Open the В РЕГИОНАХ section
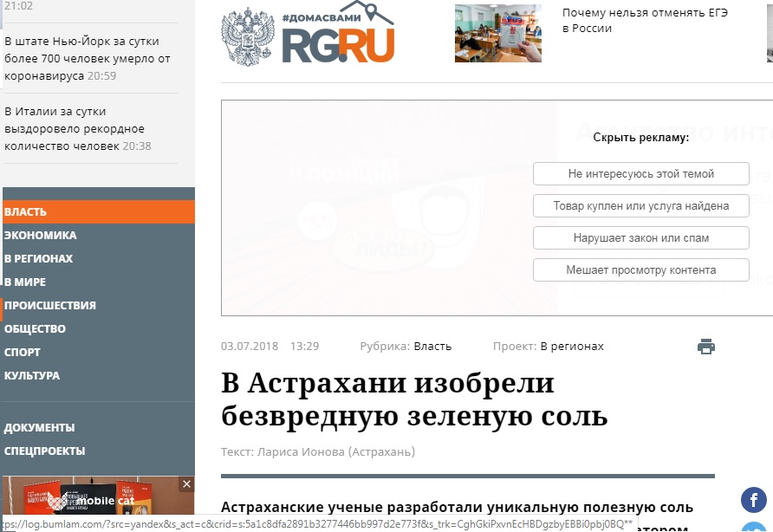The height and width of the screenshot is (532, 773). coord(38,257)
